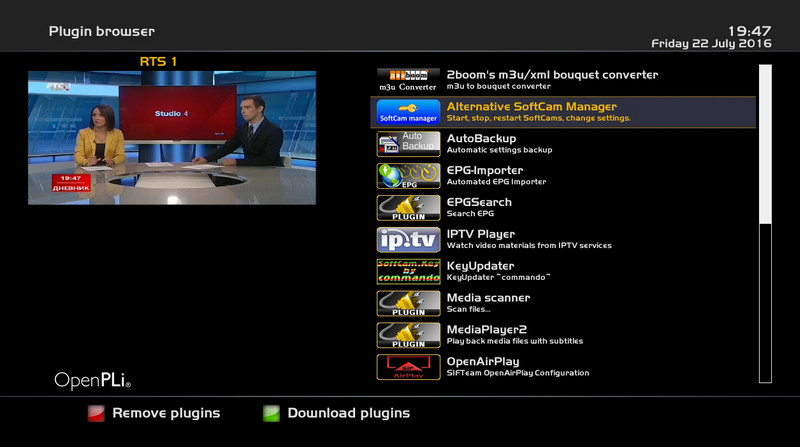Select the "KeyUpdater" plugin title
Screen dimensions: 800x447
481,266
